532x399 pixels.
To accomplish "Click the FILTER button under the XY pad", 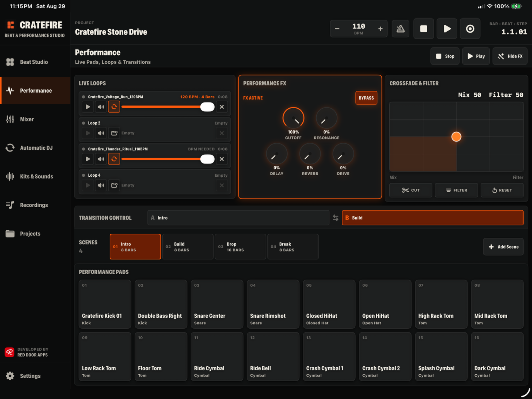I will tap(456, 190).
